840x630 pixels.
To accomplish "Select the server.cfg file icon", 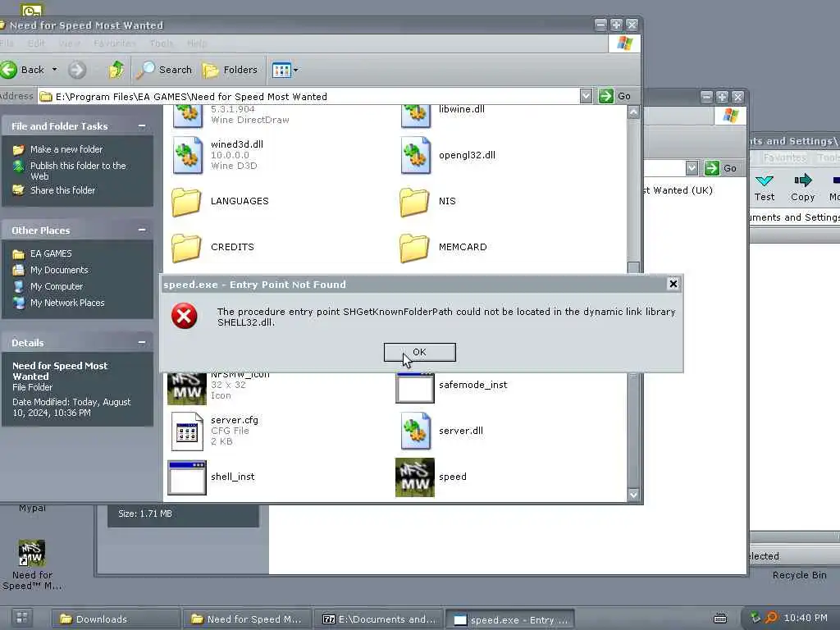I will [x=187, y=431].
